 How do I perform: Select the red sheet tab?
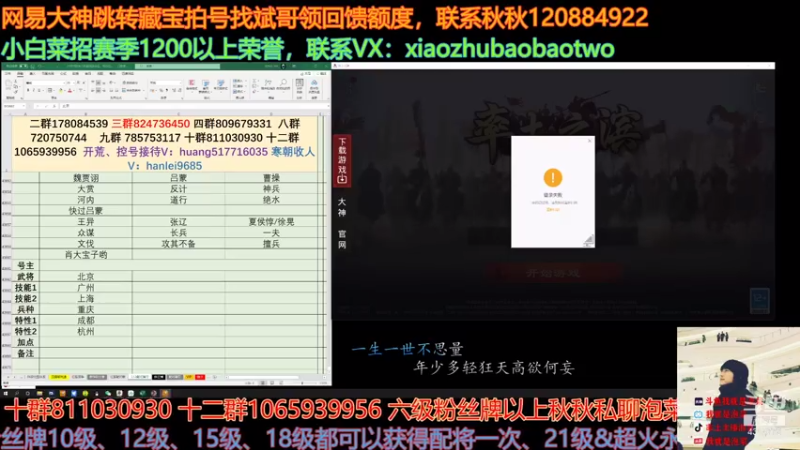tap(200, 377)
